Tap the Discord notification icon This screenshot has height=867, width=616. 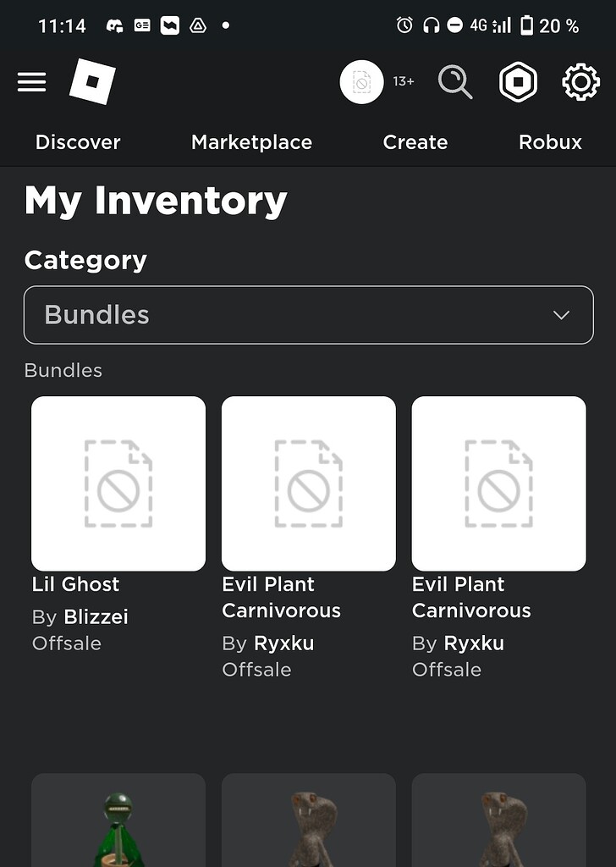(114, 25)
